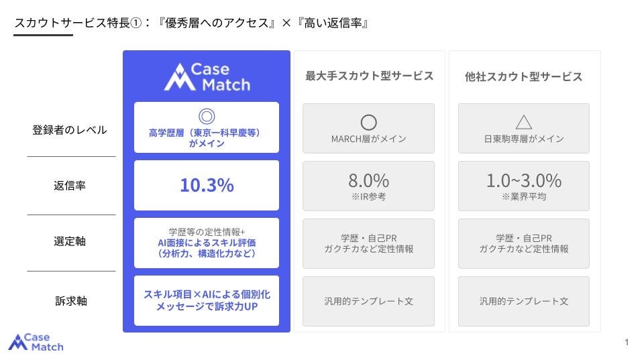This screenshot has width=644, height=362.
Task: Click the CaseMatch logo at bottom left
Action: 36,343
